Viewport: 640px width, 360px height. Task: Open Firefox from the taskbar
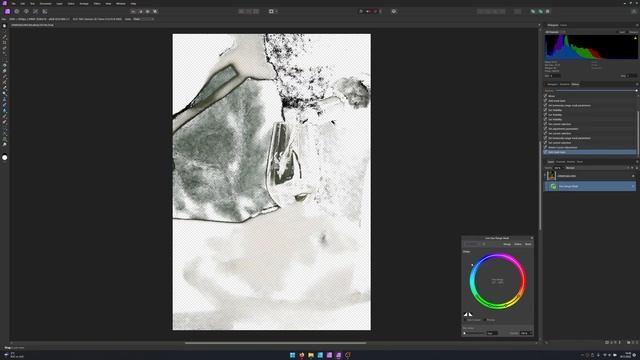click(302, 355)
